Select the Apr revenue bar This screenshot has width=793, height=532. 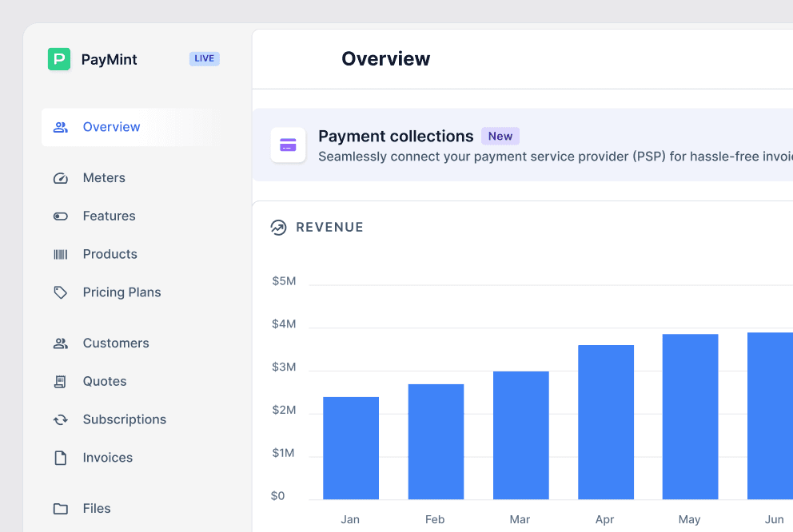tap(606, 423)
